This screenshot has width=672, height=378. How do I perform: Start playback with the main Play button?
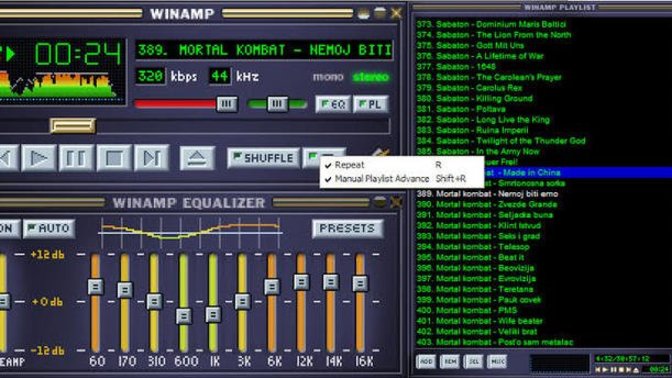tap(39, 158)
